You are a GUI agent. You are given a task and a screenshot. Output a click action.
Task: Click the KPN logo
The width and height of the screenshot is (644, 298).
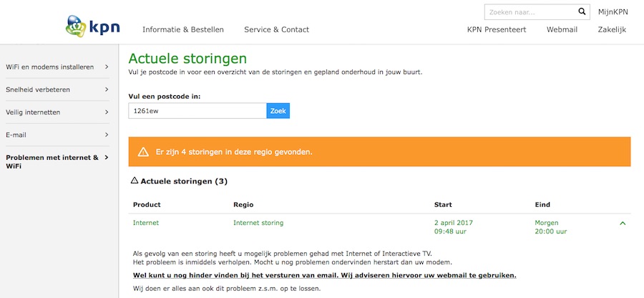coord(93,27)
